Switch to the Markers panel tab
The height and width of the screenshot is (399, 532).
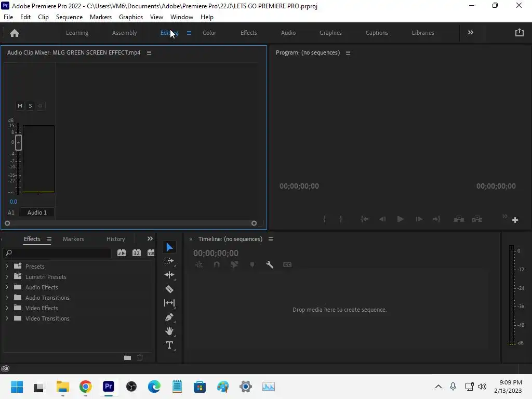click(73, 239)
